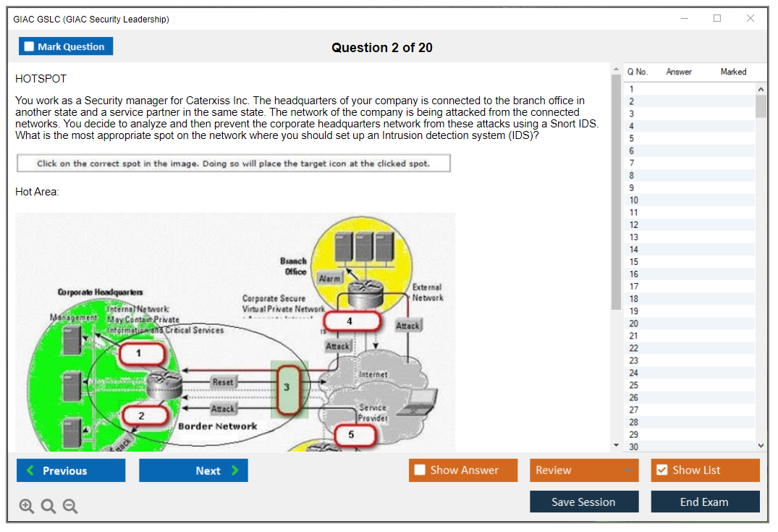Place target on hotspot number 1
The image size is (778, 532).
click(x=139, y=354)
